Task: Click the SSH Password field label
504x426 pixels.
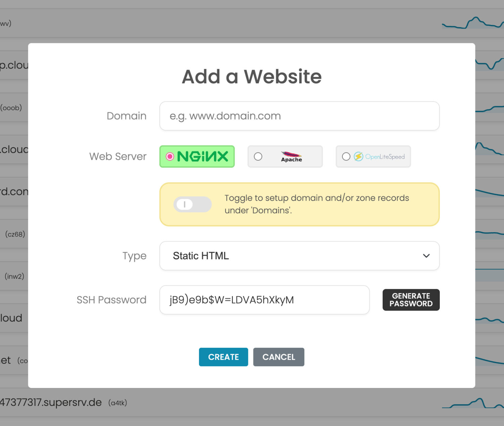Action: (x=112, y=300)
